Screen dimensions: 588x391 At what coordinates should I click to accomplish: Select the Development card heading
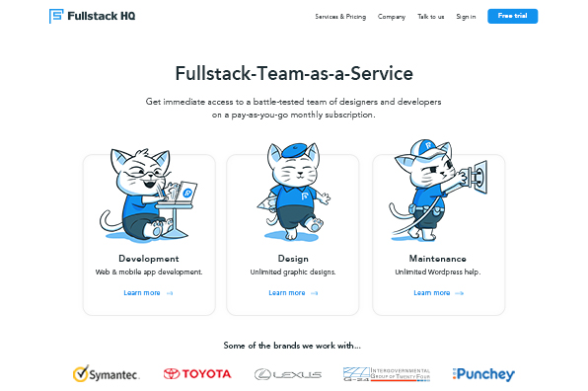[149, 259]
